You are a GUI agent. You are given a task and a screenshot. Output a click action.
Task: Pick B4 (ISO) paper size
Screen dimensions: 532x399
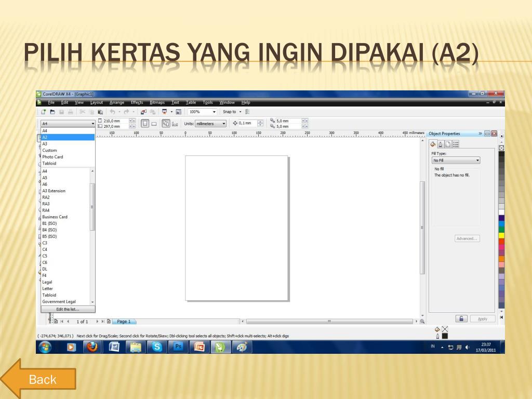pyautogui.click(x=65, y=230)
